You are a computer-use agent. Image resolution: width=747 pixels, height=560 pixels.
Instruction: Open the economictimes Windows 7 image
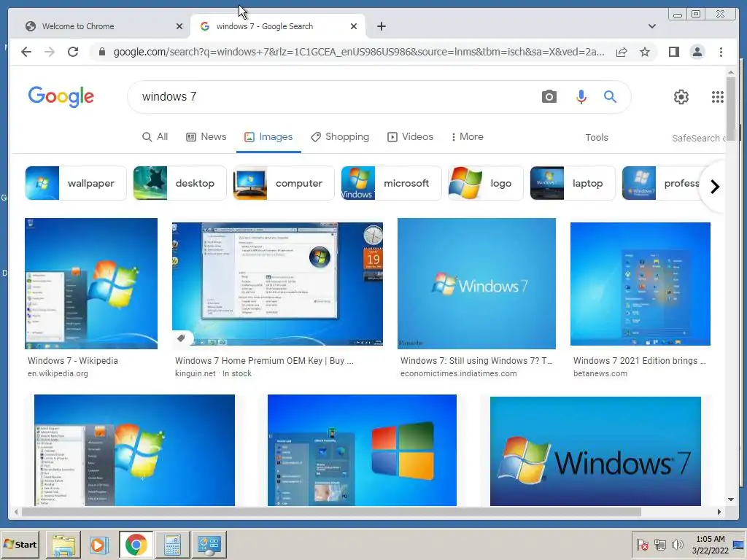tap(476, 284)
